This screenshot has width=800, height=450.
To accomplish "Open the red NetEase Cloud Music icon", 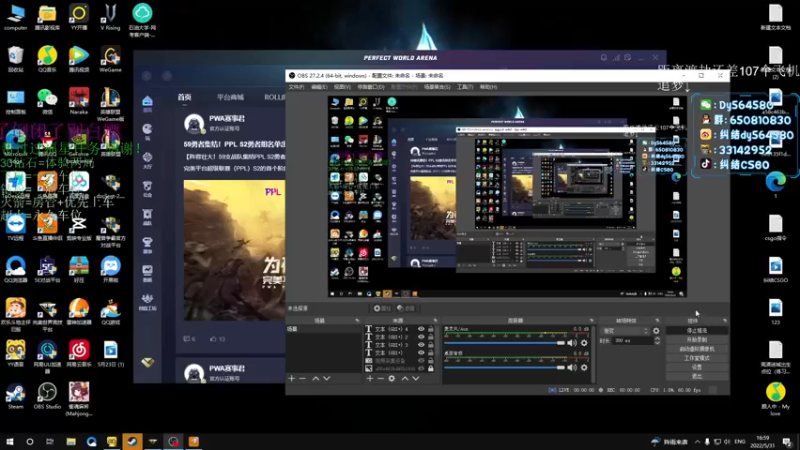I will tap(79, 354).
